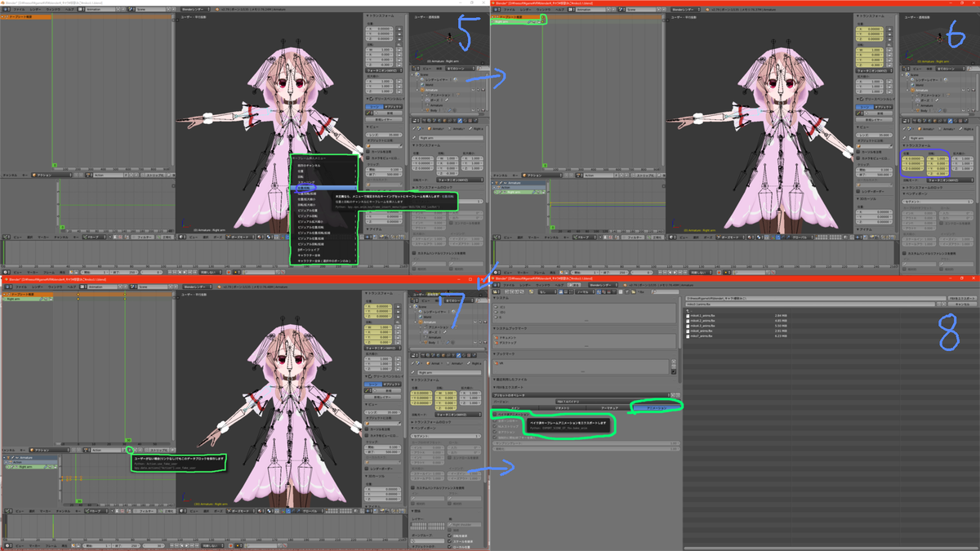
Task: Click キャンセル button in window 8
Action: [962, 304]
